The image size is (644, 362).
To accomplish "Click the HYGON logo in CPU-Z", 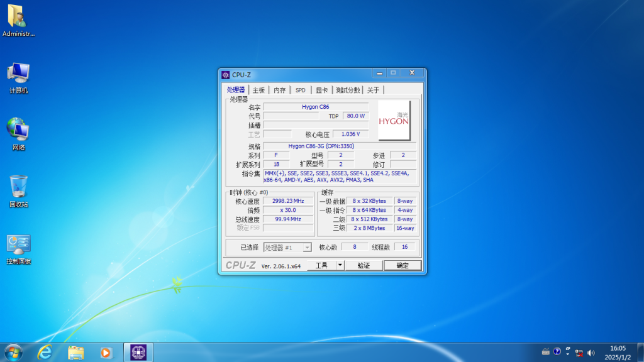I will point(395,119).
